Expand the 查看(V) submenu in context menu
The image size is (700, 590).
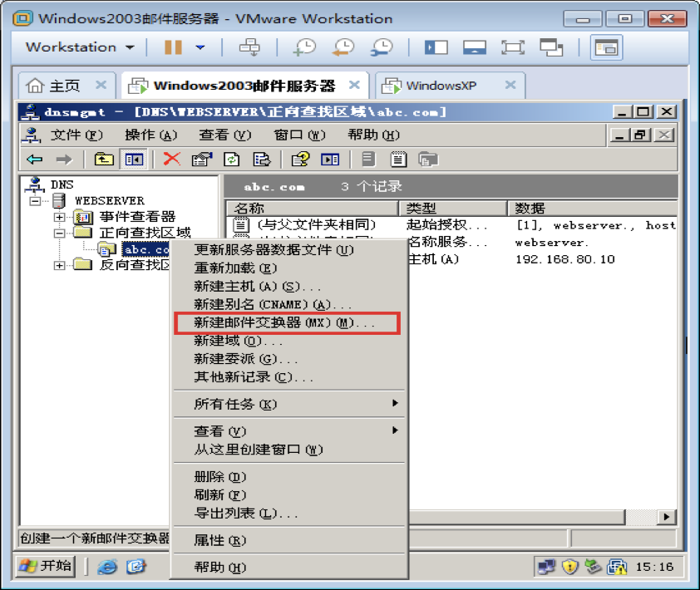289,431
